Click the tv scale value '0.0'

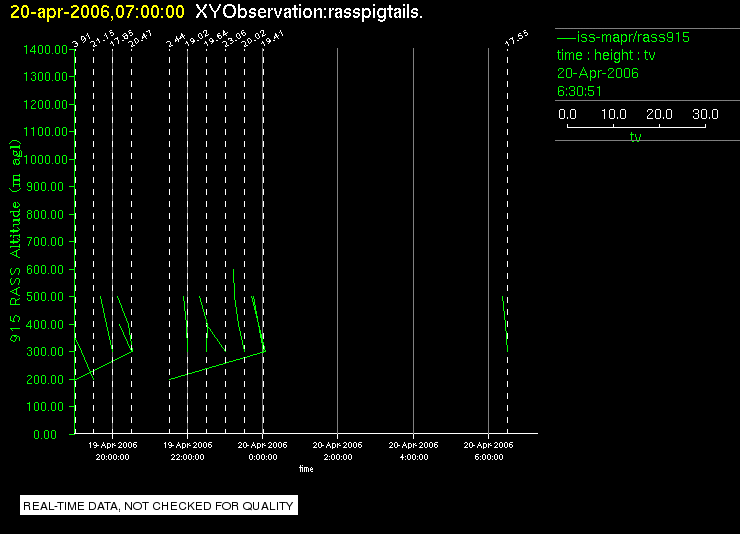point(567,114)
